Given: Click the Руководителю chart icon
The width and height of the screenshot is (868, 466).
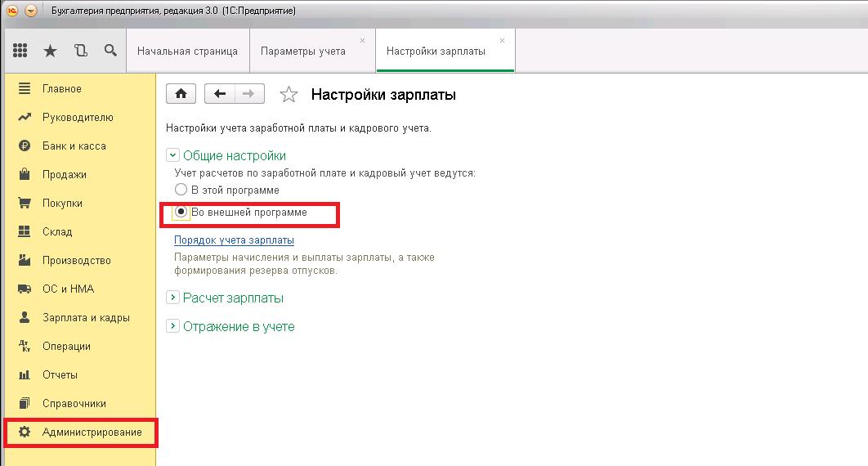Looking at the screenshot, I should (25, 118).
